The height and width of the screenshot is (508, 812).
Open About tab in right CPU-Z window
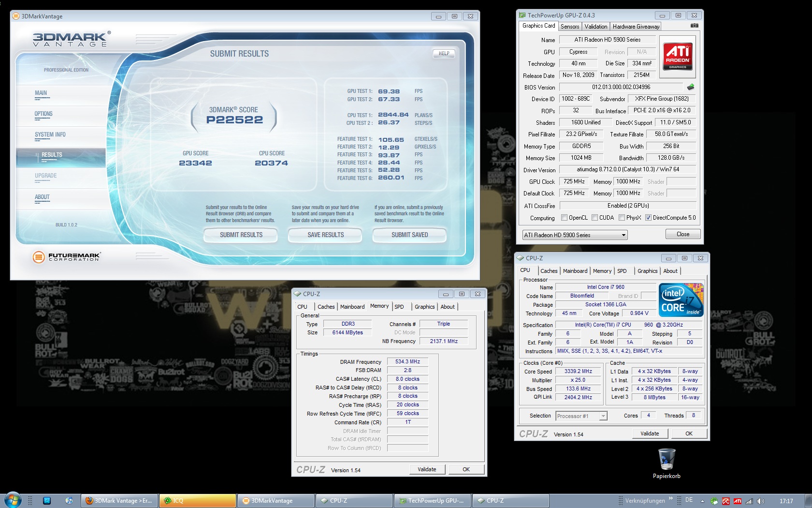tap(670, 271)
